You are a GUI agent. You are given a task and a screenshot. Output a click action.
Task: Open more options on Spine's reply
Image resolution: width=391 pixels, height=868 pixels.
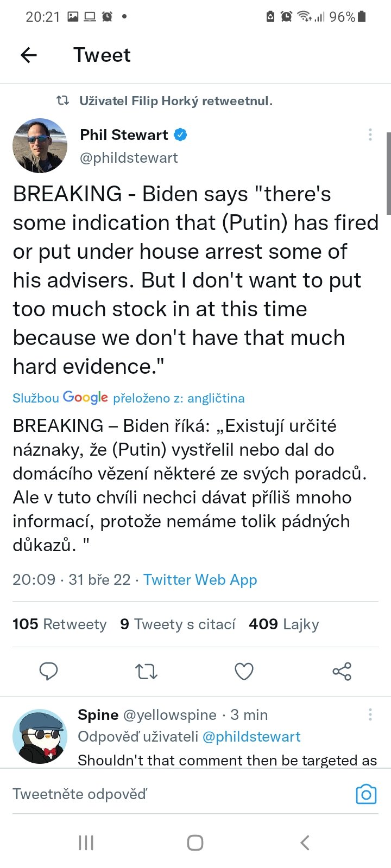(x=370, y=714)
